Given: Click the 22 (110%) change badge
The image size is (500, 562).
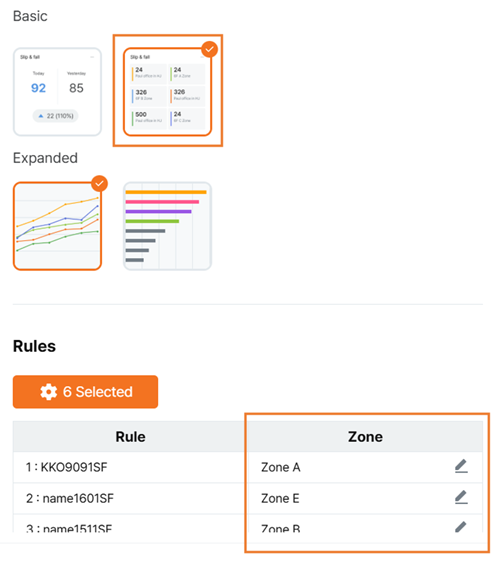Looking at the screenshot, I should click(x=55, y=116).
